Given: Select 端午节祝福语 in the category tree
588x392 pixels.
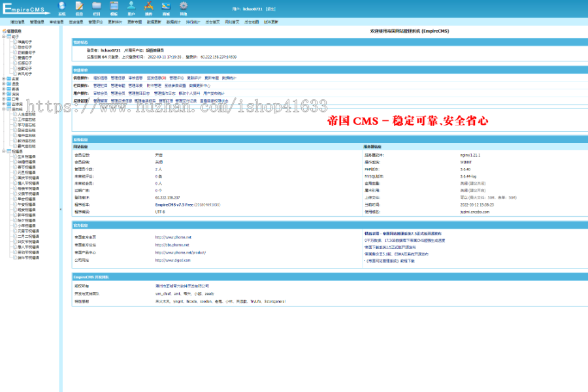Looking at the screenshot, I should tap(29, 257).
